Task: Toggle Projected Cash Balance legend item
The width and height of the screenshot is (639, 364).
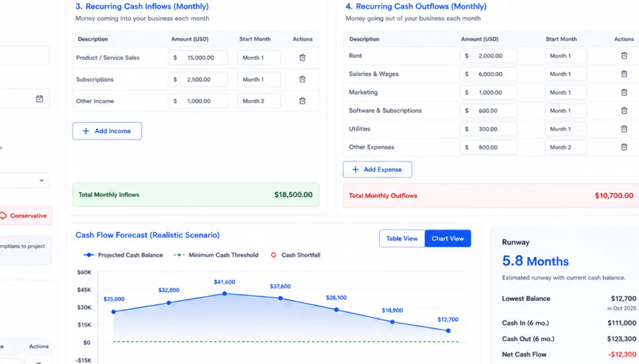Action: click(x=123, y=255)
